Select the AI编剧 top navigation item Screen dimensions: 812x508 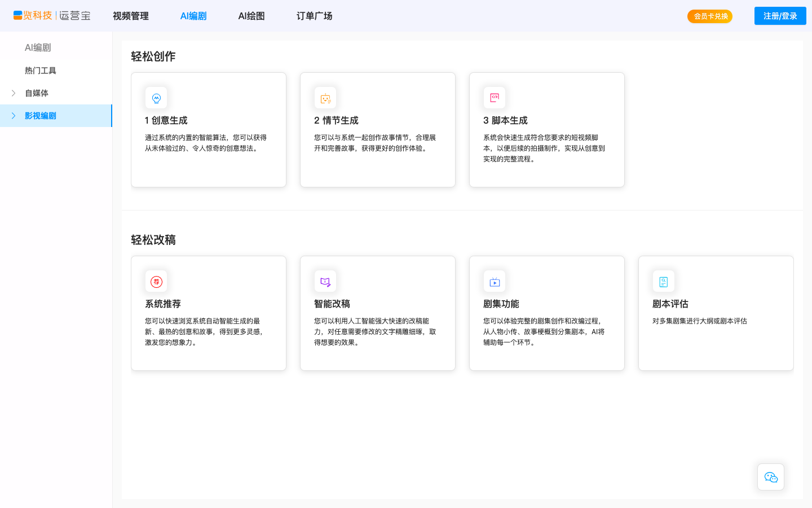(193, 16)
